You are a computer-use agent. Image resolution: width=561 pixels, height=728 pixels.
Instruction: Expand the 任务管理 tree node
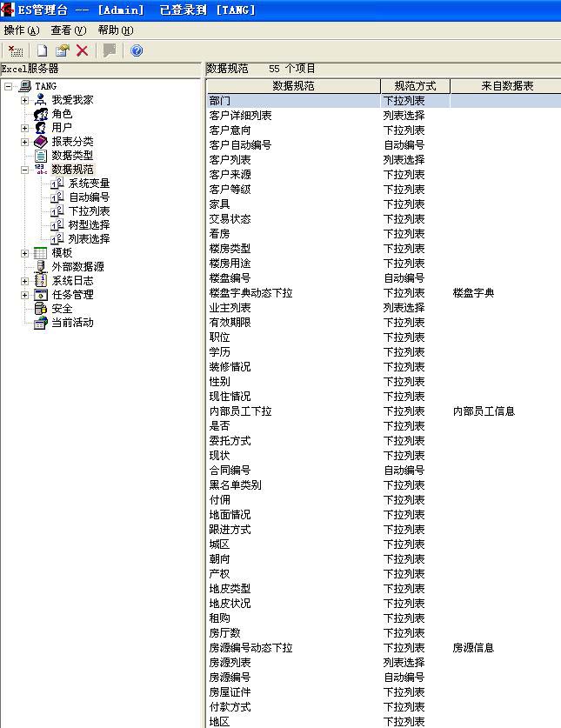[25, 295]
